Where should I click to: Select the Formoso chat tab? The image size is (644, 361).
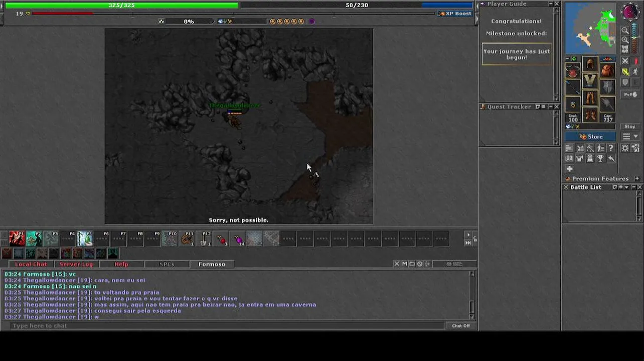[x=212, y=264]
